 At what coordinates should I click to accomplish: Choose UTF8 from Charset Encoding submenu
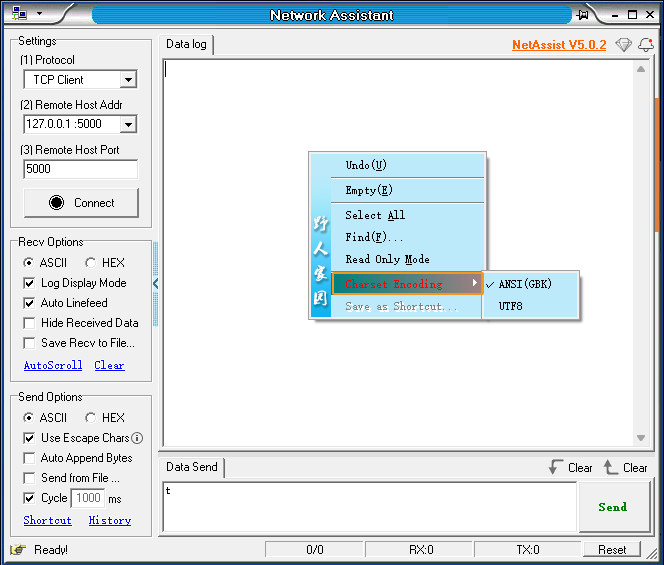pos(510,307)
